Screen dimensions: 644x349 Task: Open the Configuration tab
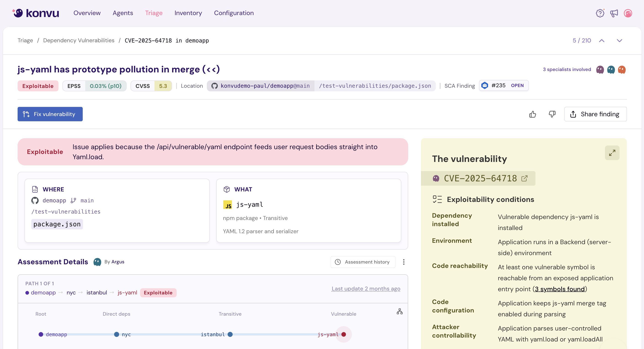click(x=234, y=13)
